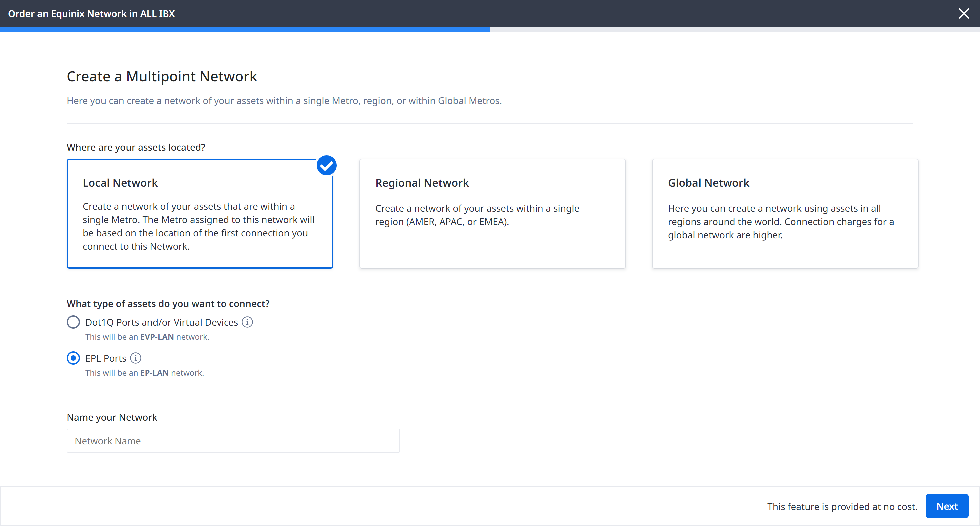Click the 'Create a Multipoint Network' heading
Viewport: 980px width, 526px height.
162,76
